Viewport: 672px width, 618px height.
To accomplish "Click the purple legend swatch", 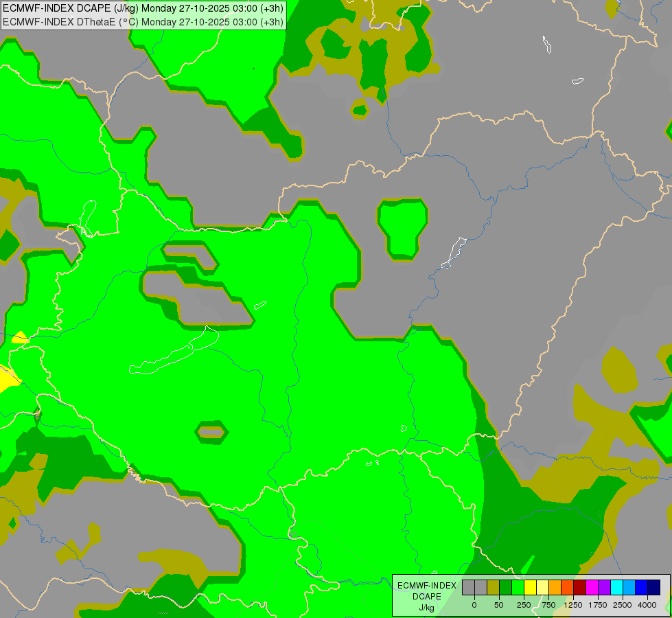I will click(x=605, y=587).
